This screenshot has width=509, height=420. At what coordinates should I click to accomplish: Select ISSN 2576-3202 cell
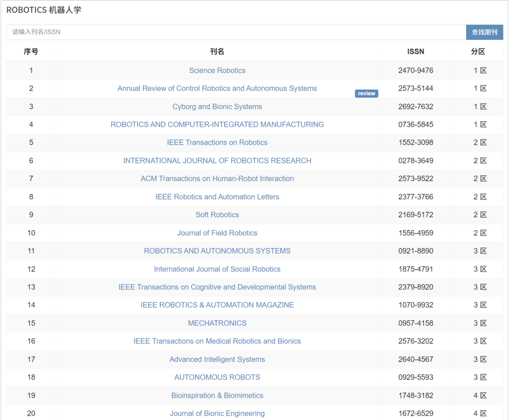416,341
